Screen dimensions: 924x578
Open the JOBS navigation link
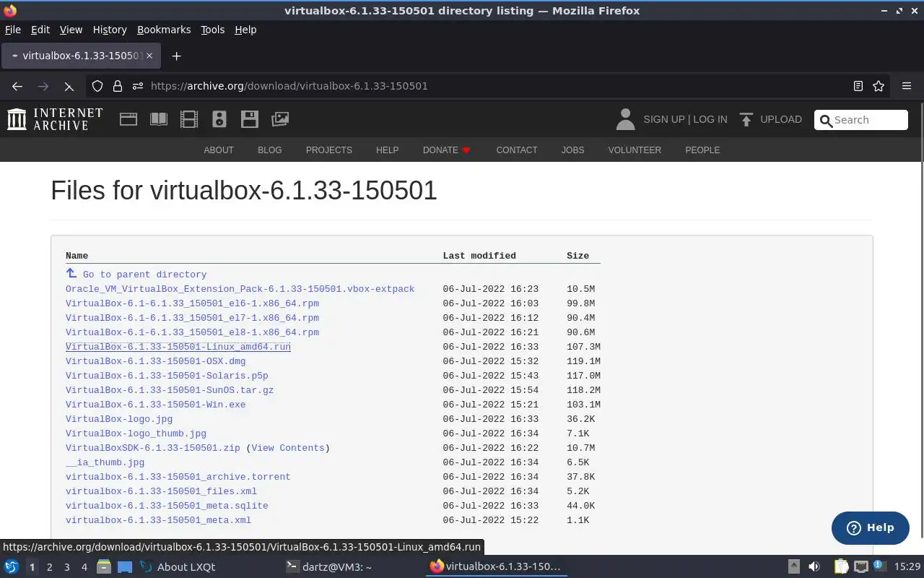point(572,150)
